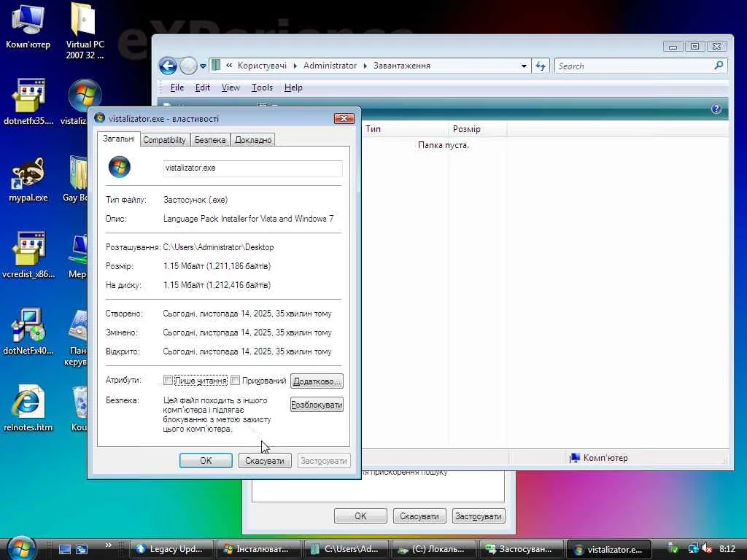
Task: Switch to Інсталюват... taskbar button
Action: click(x=258, y=549)
